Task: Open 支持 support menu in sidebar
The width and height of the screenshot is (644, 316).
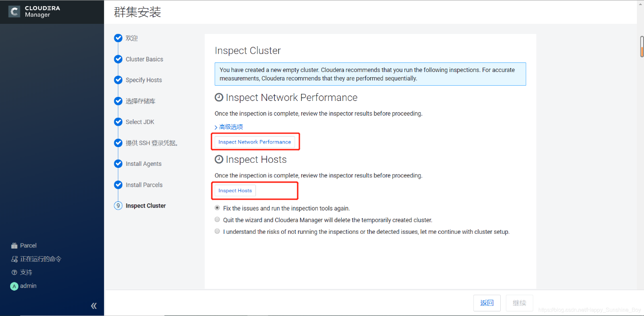Action: click(26, 272)
